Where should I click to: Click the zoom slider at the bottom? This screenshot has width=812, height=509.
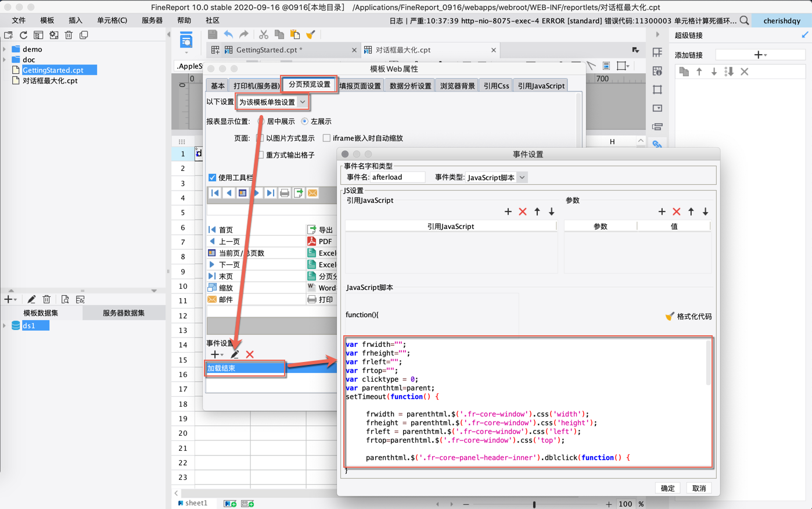(x=534, y=504)
